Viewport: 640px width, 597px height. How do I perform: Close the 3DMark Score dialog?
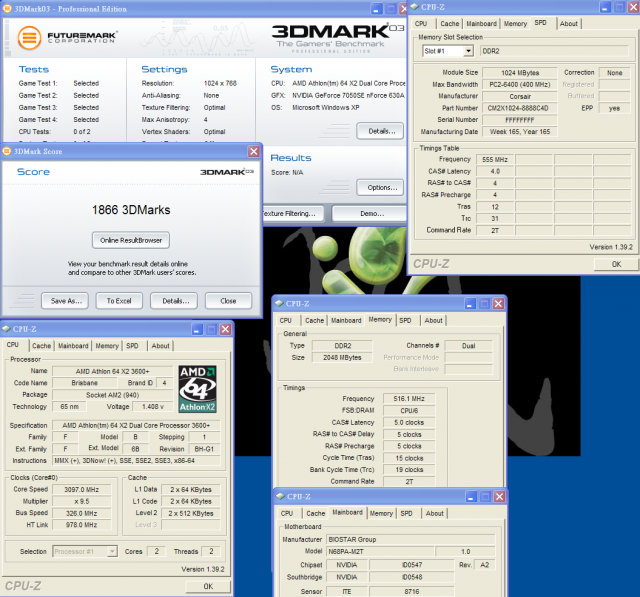tap(253, 151)
